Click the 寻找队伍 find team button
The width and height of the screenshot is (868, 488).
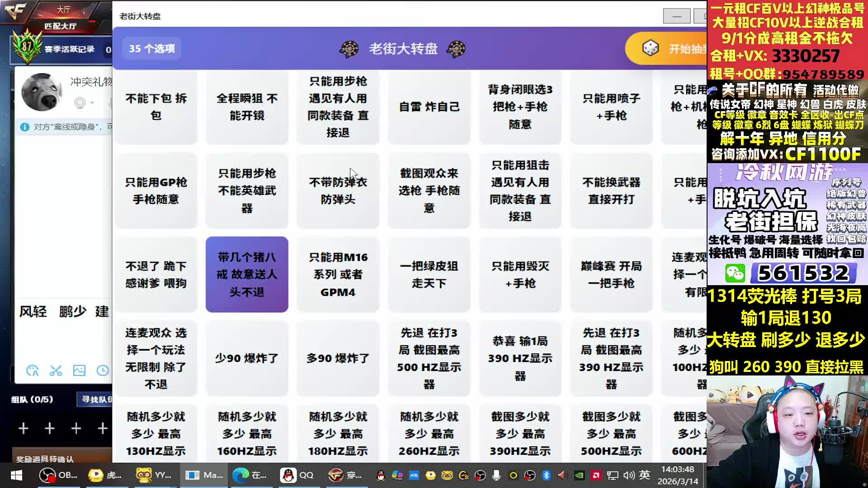[96, 399]
